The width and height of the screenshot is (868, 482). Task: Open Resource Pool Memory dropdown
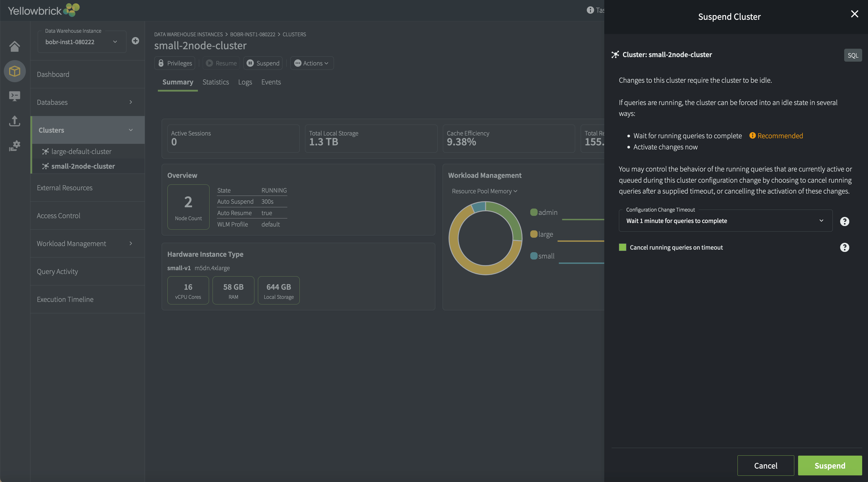[484, 191]
